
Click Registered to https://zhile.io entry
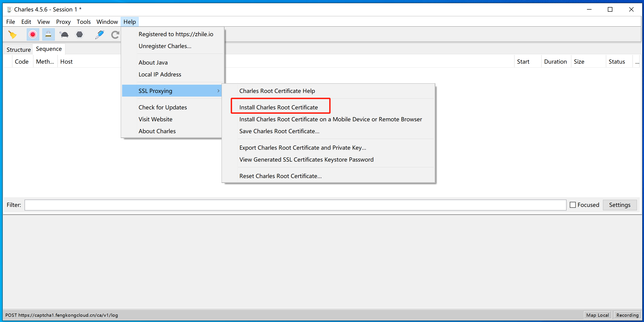click(176, 34)
